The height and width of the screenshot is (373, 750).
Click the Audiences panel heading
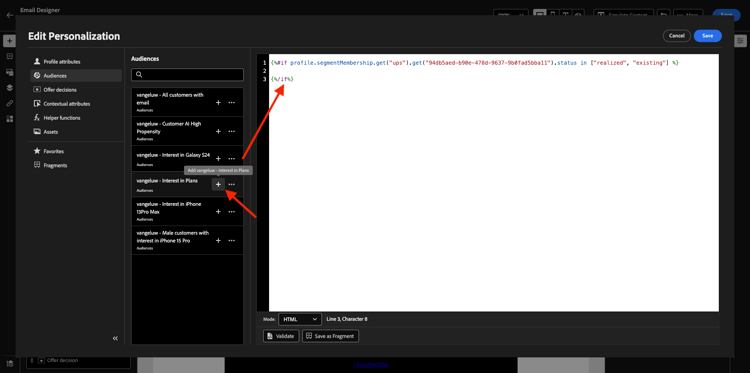[x=145, y=59]
